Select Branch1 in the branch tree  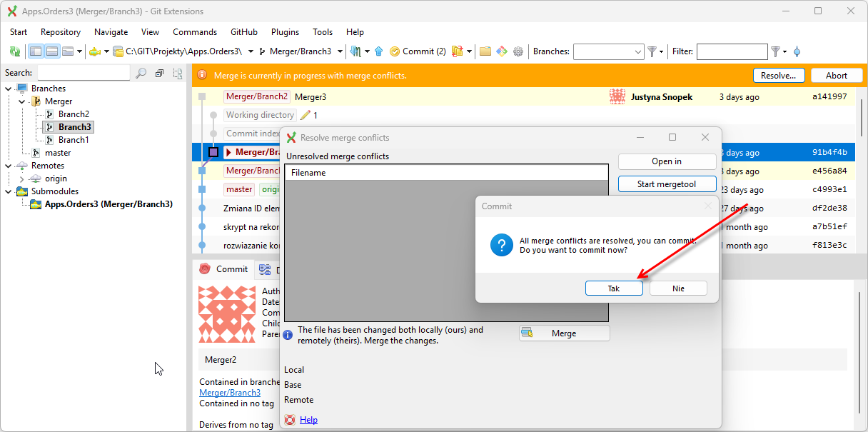point(74,140)
